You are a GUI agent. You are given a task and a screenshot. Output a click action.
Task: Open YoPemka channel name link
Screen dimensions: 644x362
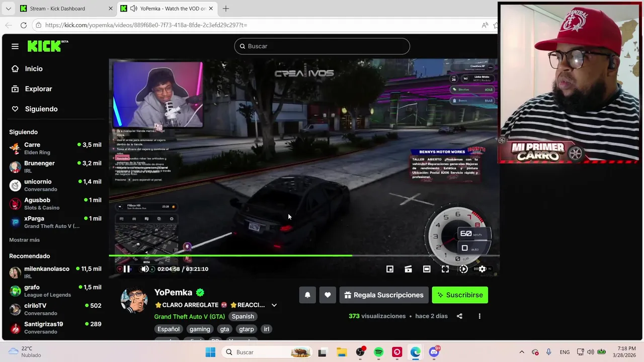click(173, 292)
